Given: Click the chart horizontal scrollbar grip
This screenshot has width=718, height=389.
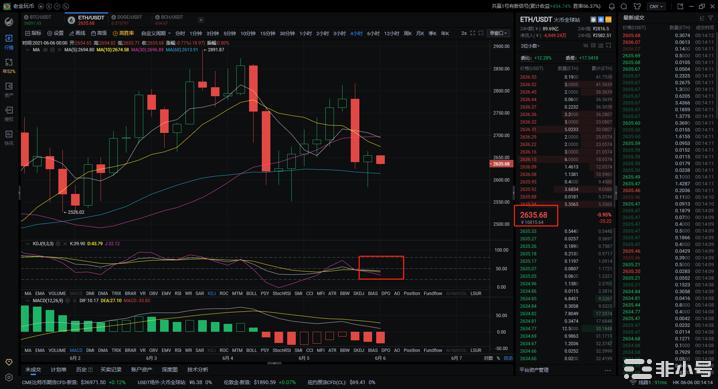Looking at the screenshot, I should click(x=274, y=363).
